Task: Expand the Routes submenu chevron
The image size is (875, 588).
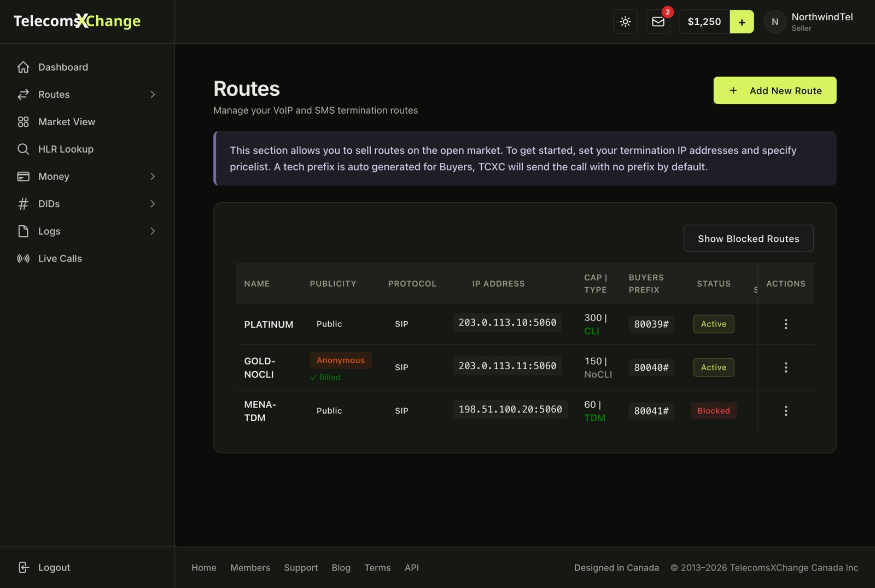Action: pos(153,94)
